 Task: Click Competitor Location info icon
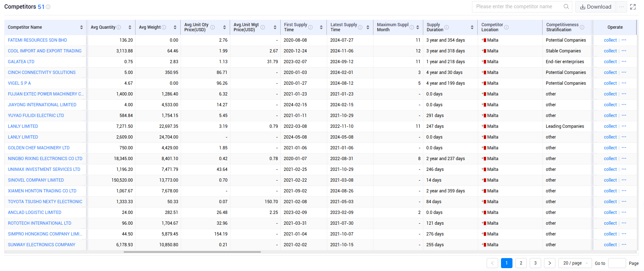click(x=506, y=27)
